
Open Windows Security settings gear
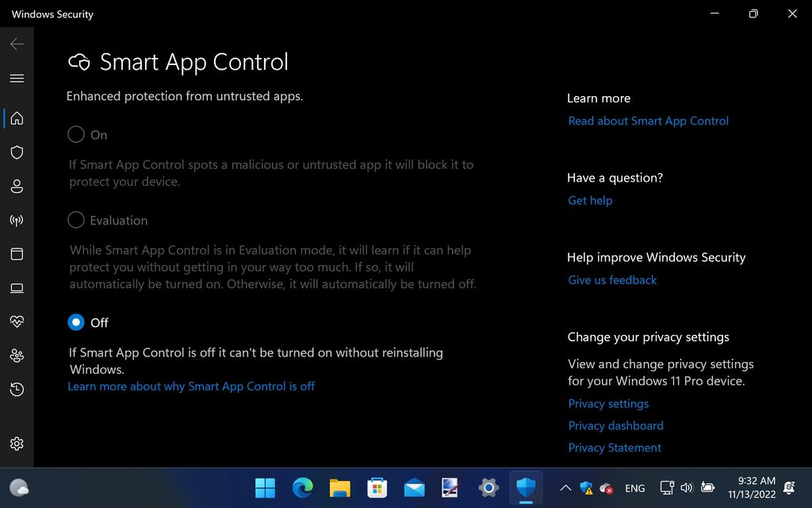coord(17,444)
